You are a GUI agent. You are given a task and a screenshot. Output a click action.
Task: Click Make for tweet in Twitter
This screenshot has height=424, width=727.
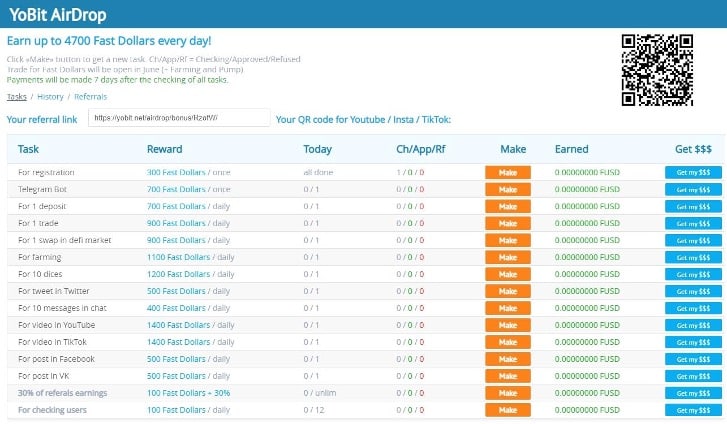point(508,291)
